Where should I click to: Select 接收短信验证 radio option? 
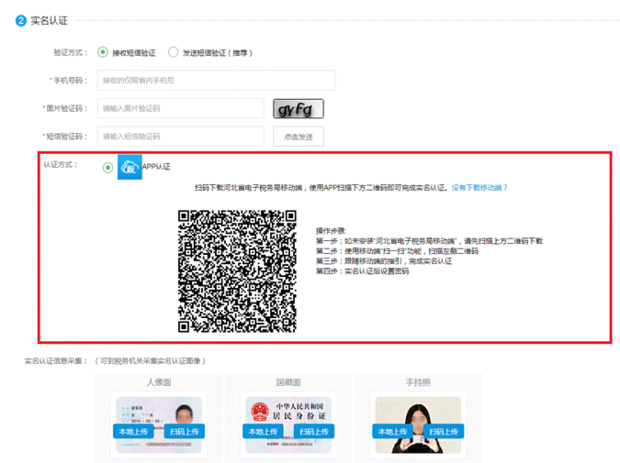(103, 52)
